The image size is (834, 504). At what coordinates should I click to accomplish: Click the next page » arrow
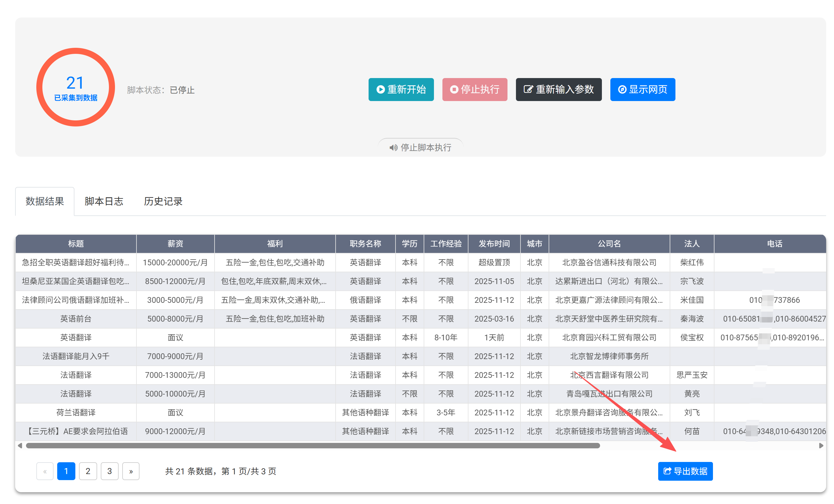point(131,471)
